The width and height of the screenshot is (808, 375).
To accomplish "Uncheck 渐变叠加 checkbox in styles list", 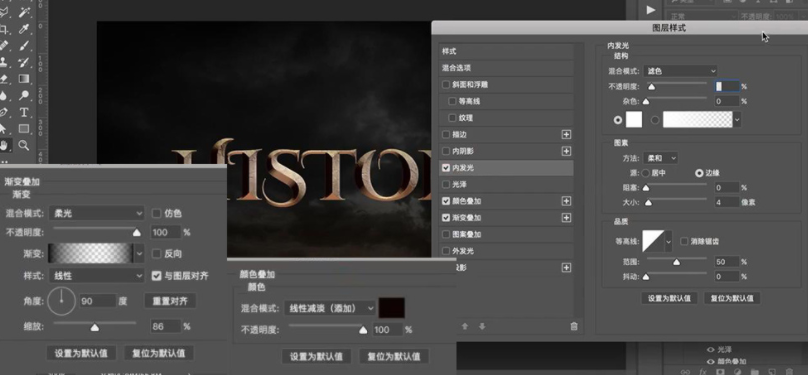I will [446, 217].
